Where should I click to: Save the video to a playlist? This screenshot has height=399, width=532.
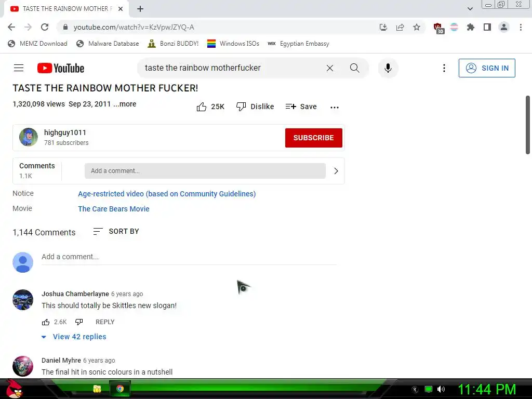pyautogui.click(x=301, y=107)
